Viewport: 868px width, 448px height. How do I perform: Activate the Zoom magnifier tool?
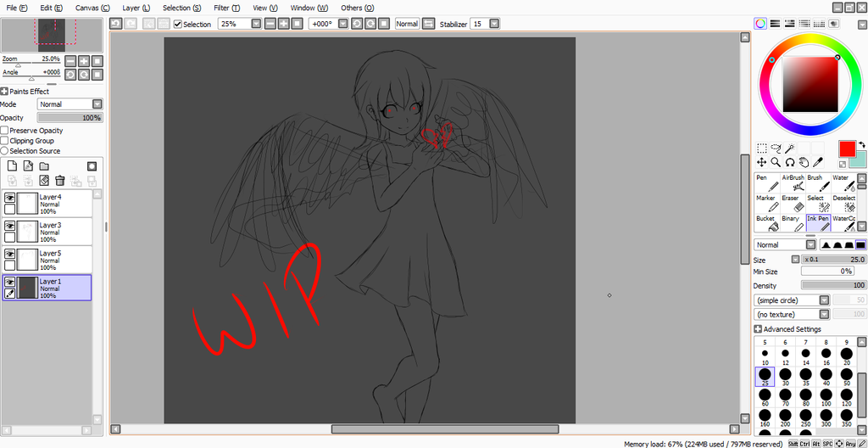pyautogui.click(x=776, y=162)
